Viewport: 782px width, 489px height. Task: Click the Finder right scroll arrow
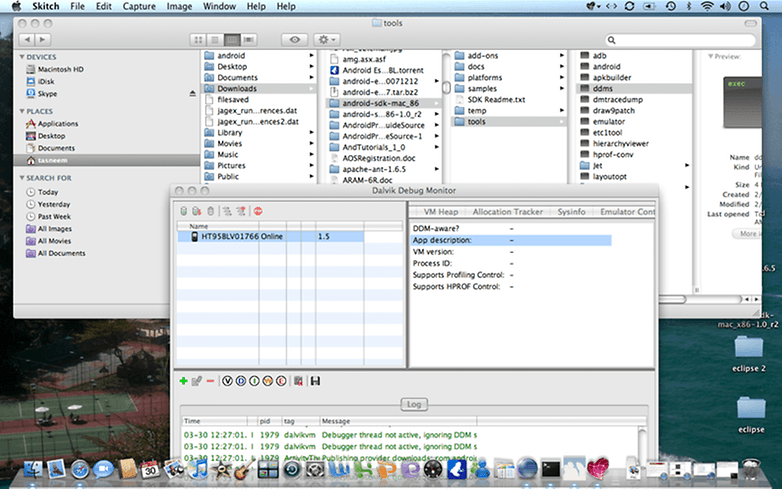(x=757, y=299)
